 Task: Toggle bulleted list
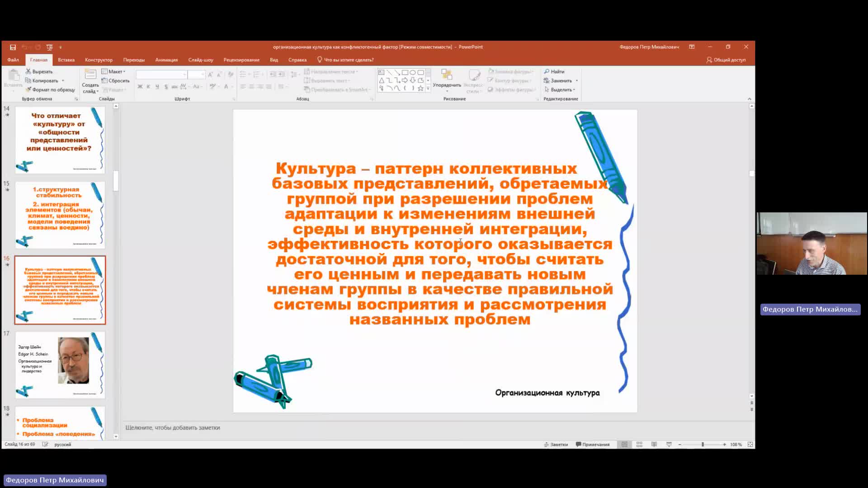244,74
